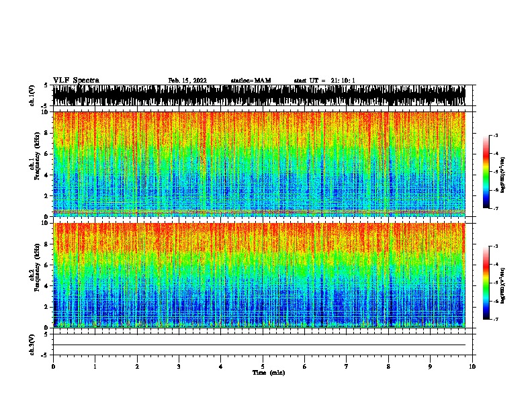This screenshot has height=411, width=532.
Task: Select the "start UT = 21:10:1" label
Action: tap(324, 81)
